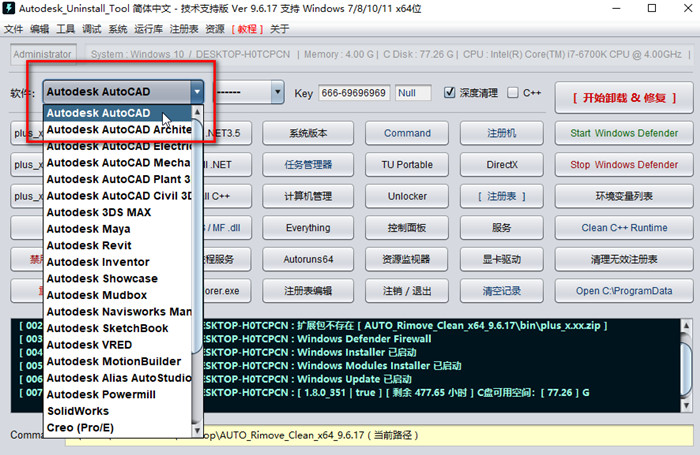Click the Administrator button
Viewport: 700px width, 455px height.
pos(43,54)
